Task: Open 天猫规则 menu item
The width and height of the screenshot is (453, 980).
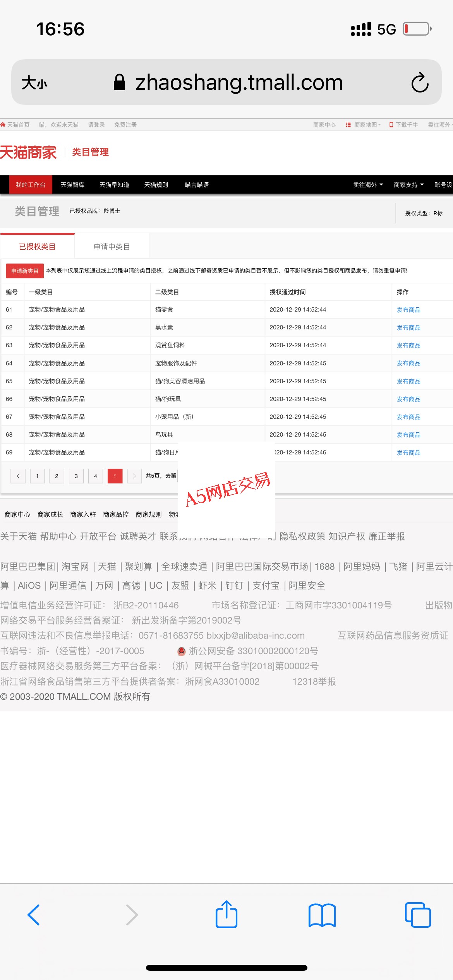Action: [x=156, y=185]
